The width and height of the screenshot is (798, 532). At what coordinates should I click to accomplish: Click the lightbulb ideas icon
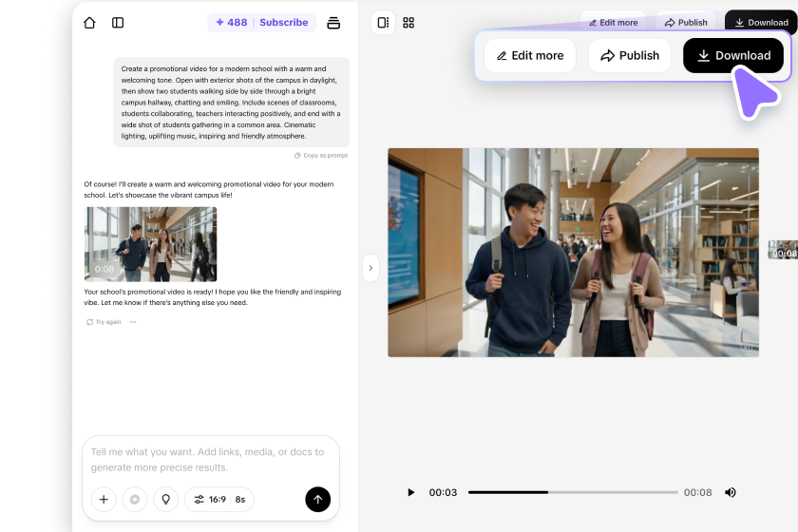coord(166,500)
